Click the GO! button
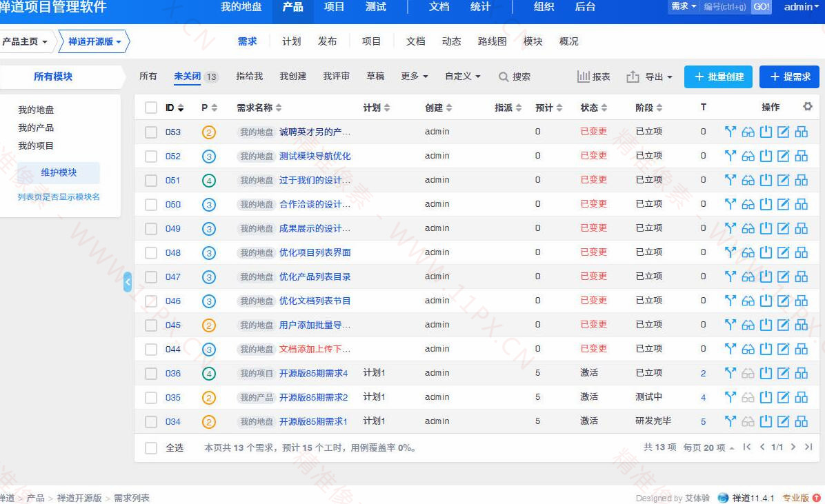The height and width of the screenshot is (504, 825). click(x=761, y=7)
